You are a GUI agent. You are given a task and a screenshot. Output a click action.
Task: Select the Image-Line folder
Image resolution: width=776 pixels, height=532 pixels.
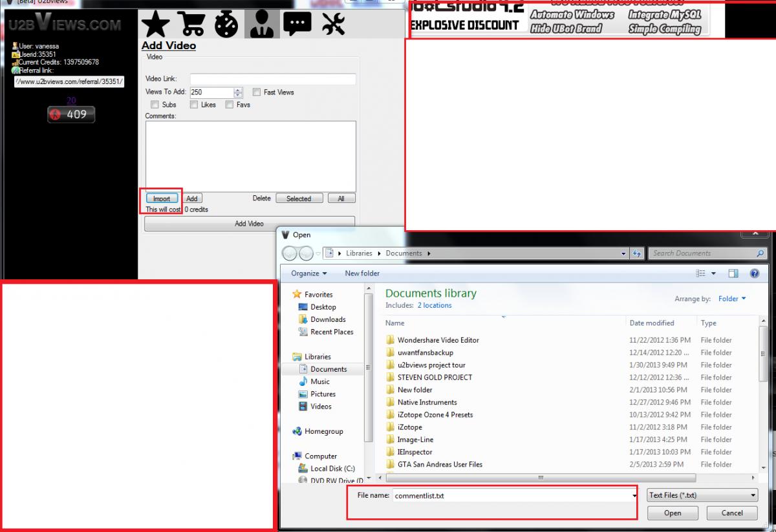tap(409, 440)
